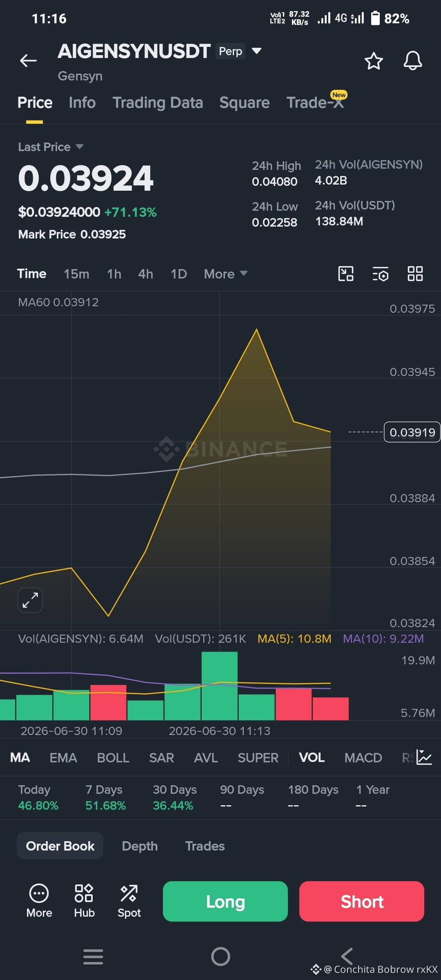Image resolution: width=441 pixels, height=980 pixels.
Task: Open the Hub icon
Action: click(84, 901)
